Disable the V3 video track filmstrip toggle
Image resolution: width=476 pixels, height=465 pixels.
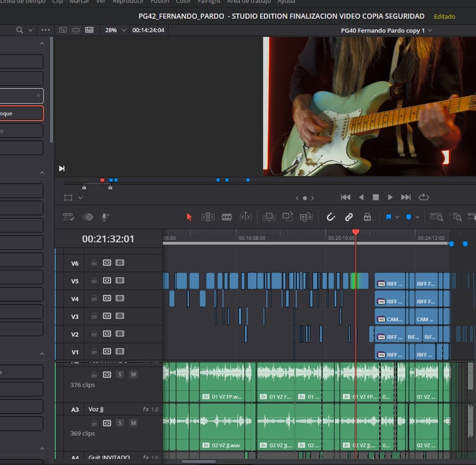coord(120,316)
